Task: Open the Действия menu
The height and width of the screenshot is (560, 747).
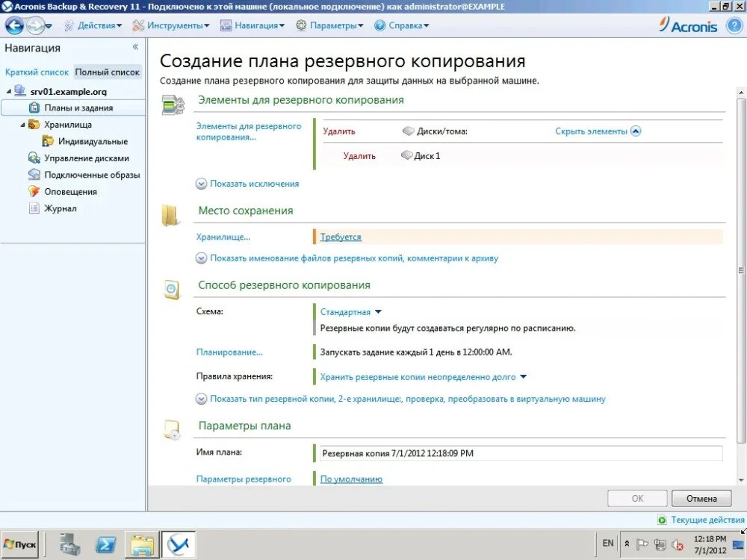Action: tap(93, 25)
